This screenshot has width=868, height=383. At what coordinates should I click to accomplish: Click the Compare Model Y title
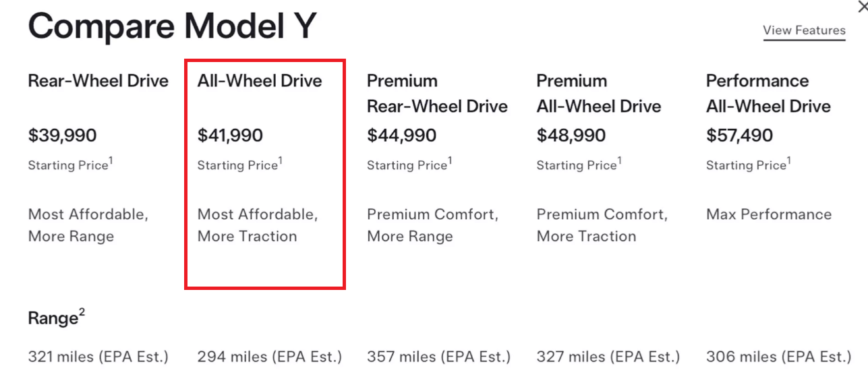click(172, 27)
